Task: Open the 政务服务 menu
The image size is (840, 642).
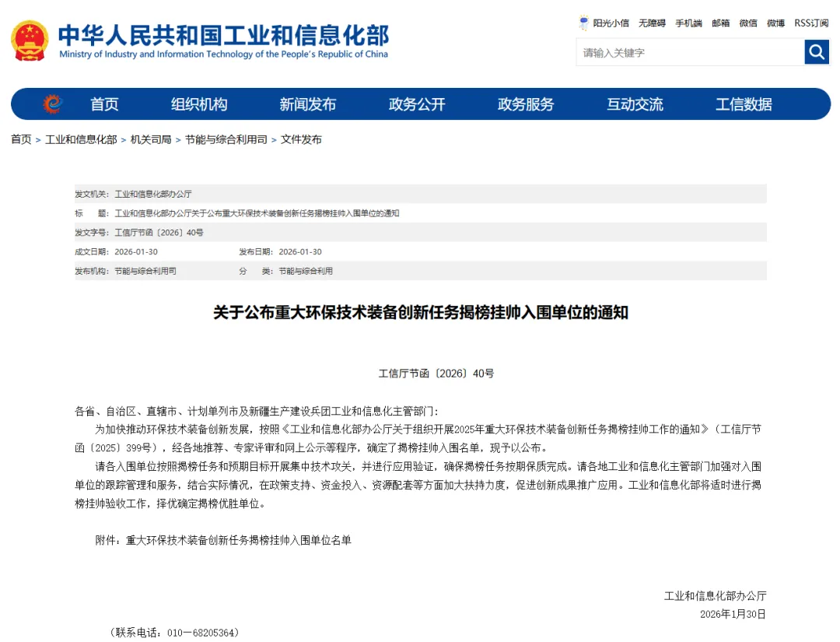Action: click(525, 103)
